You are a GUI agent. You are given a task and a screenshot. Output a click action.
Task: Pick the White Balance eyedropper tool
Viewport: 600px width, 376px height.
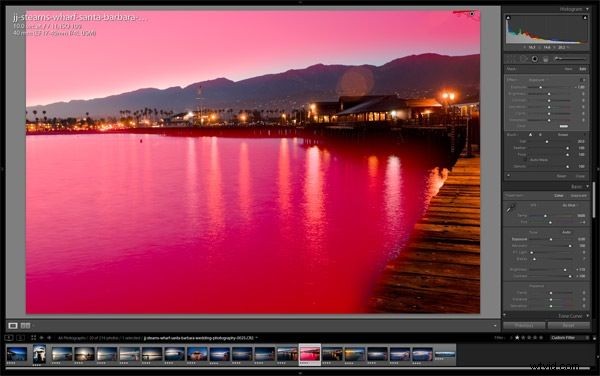click(511, 208)
